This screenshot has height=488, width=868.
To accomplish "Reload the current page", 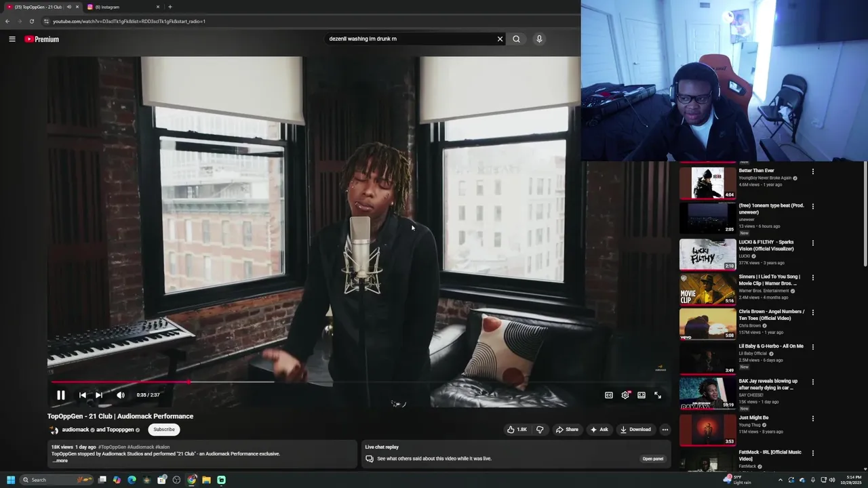I will 31,21.
